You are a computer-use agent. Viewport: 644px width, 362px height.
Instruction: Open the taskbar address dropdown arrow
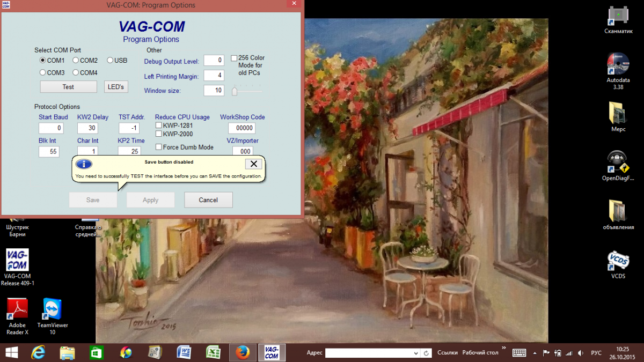tap(415, 353)
